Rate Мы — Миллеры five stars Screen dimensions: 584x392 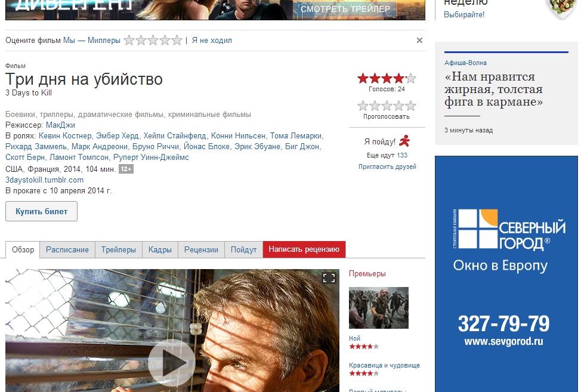177,40
